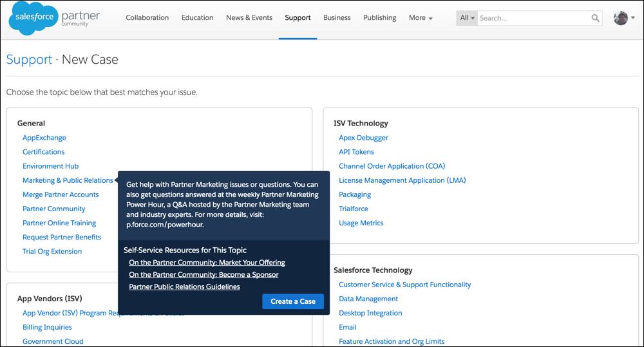Select App Vendor (ISV) Program topic
The image size is (644, 347).
70,313
